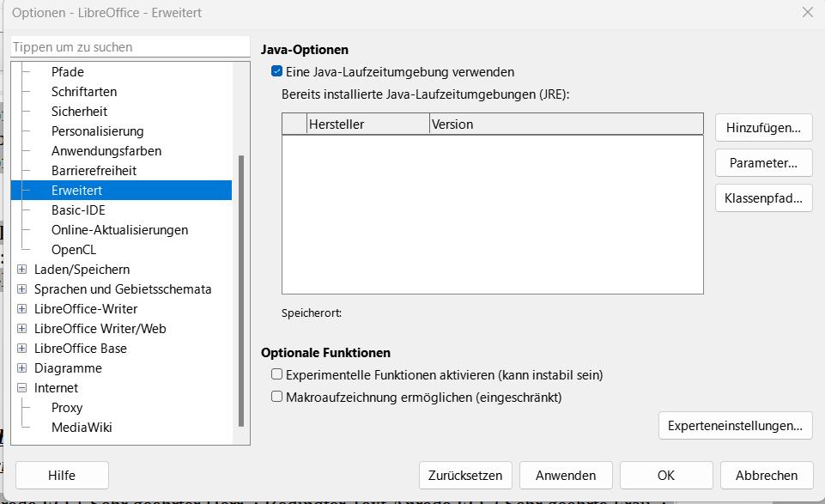Sort JRE list by Version column

point(566,124)
